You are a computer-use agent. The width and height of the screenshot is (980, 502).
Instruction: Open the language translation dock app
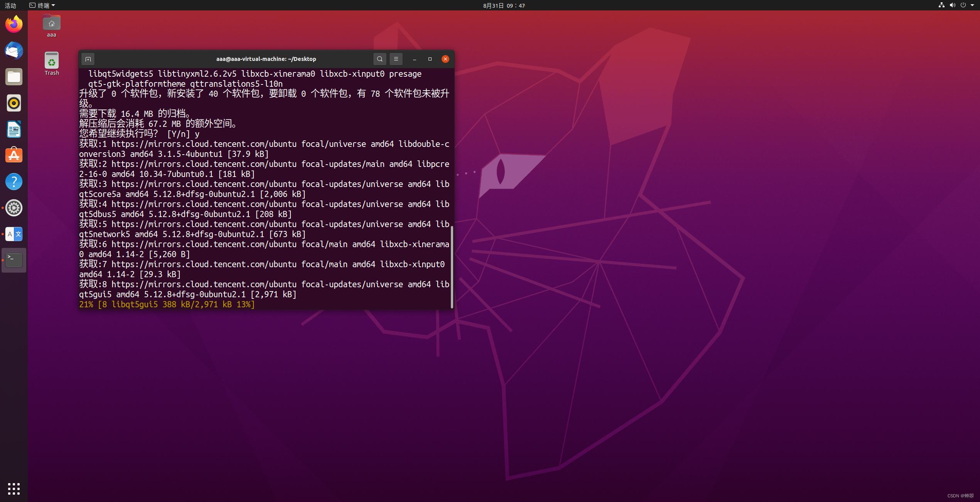14,234
